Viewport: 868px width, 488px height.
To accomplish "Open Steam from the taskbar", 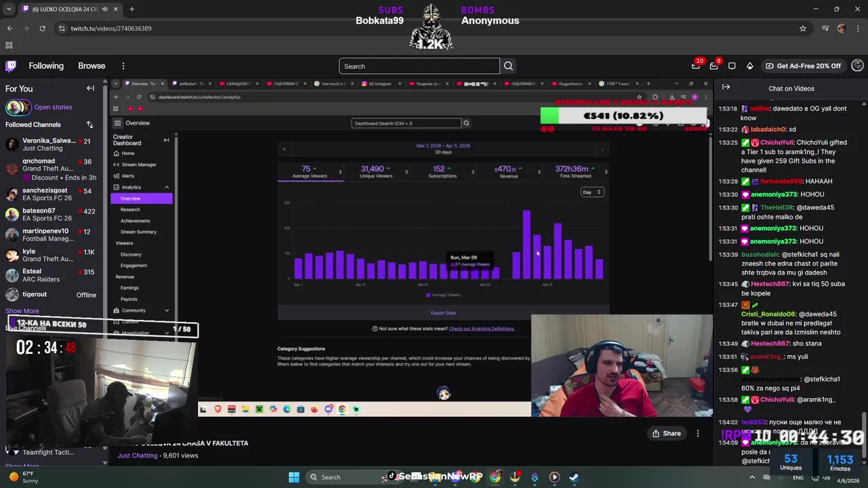I will tap(574, 477).
